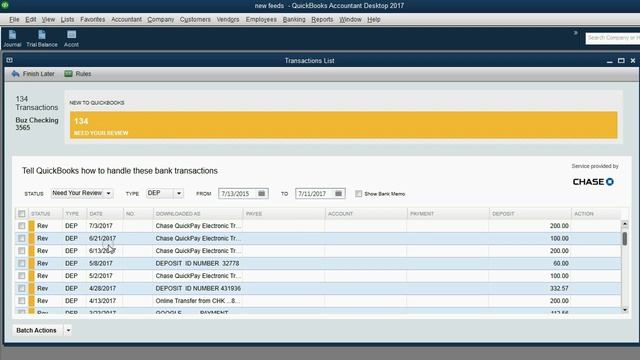Click the yellow status marker on 5/8/2017 row

[31, 263]
